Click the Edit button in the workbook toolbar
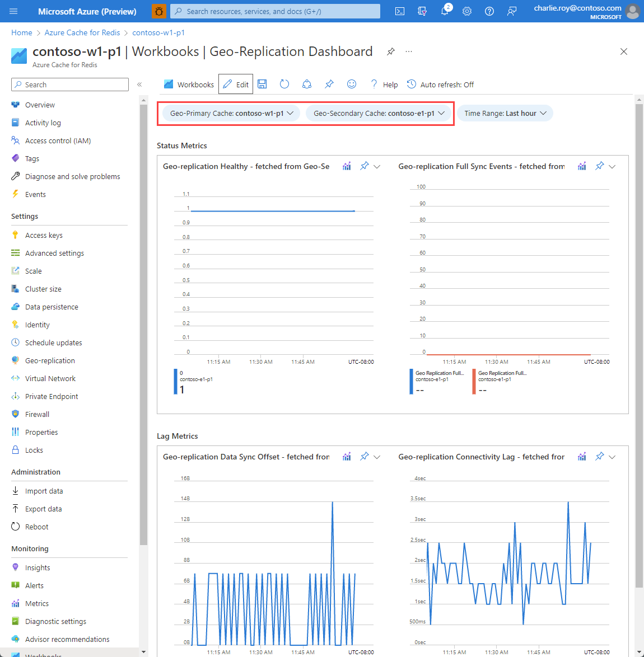Viewport: 644px width, 657px height. 235,84
